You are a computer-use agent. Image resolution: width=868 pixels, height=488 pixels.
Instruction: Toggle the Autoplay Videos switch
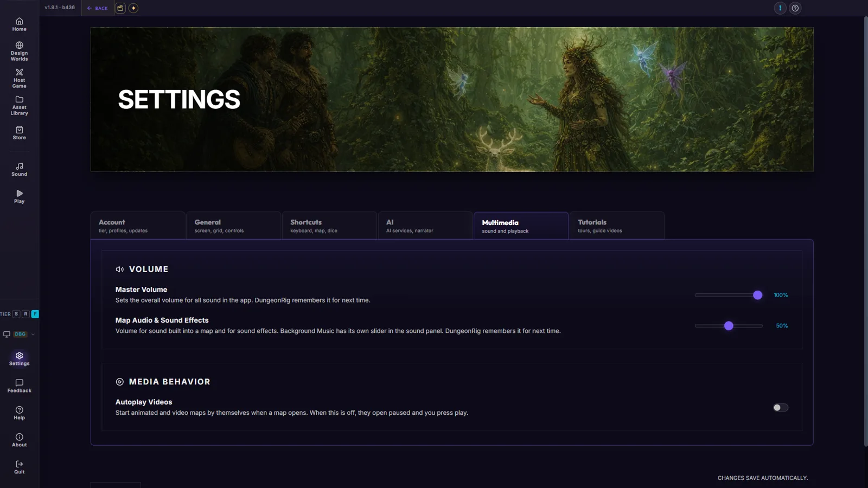tap(781, 408)
